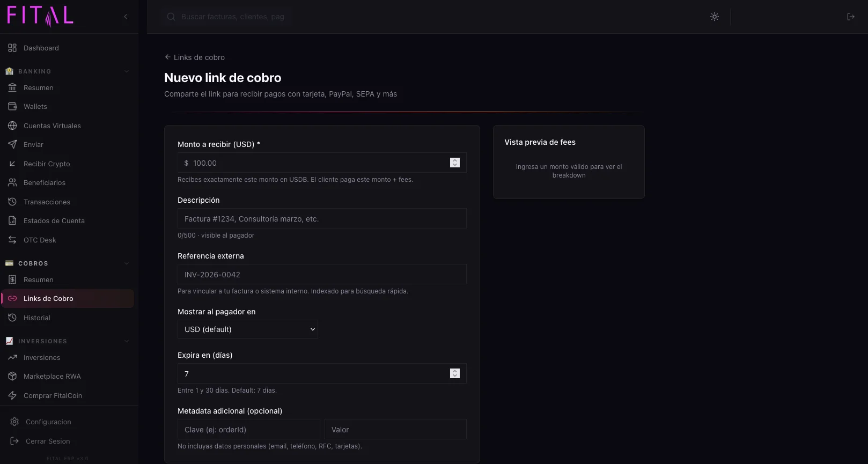Click the metadata Valor input field
The width and height of the screenshot is (868, 464).
tap(395, 429)
